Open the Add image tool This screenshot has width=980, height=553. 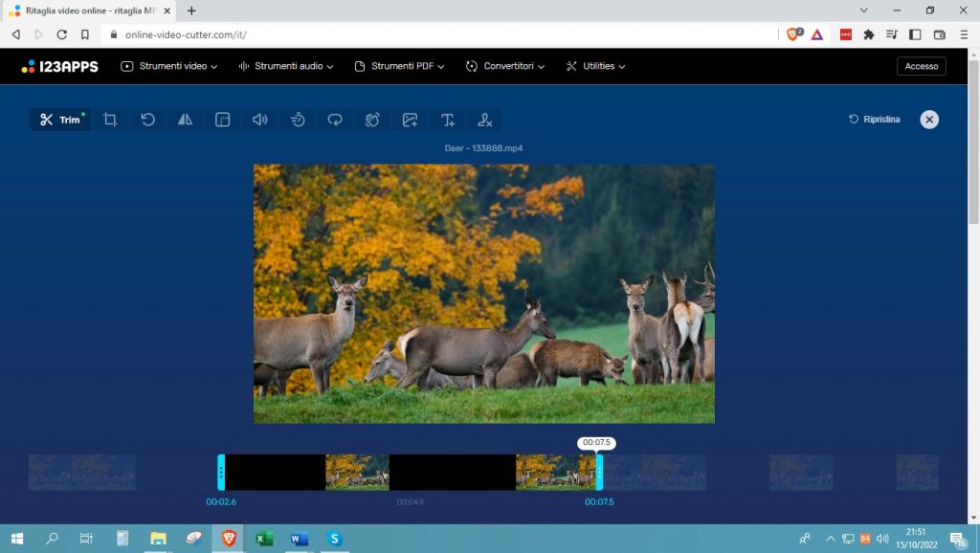[410, 120]
